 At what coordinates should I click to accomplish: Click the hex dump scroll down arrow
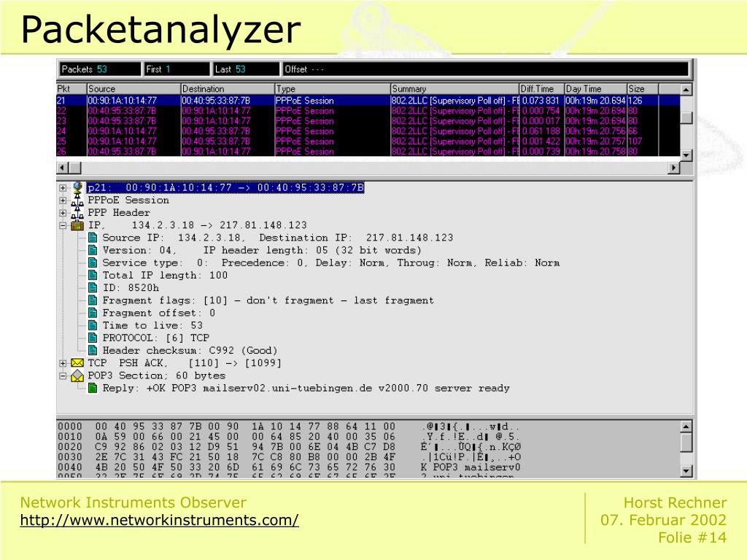[x=686, y=471]
